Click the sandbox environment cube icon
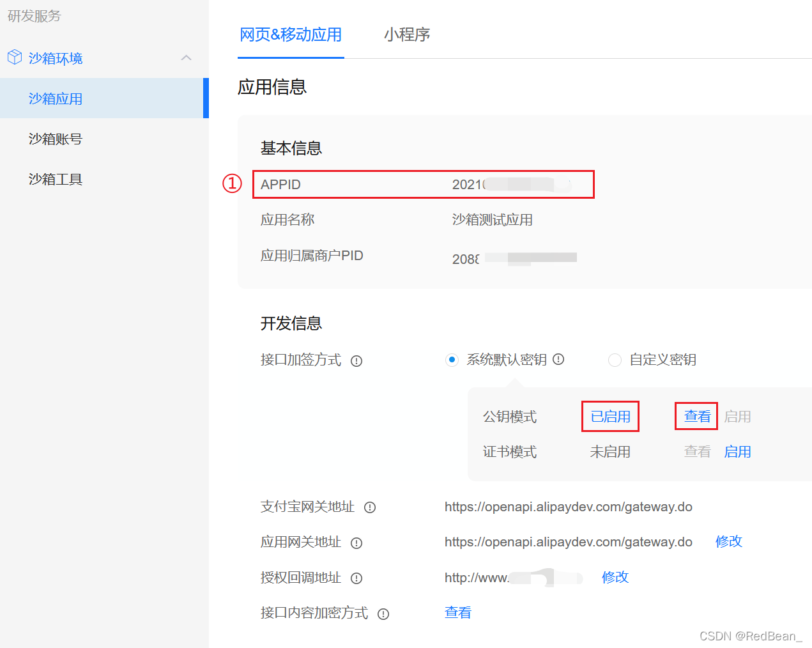 15,58
